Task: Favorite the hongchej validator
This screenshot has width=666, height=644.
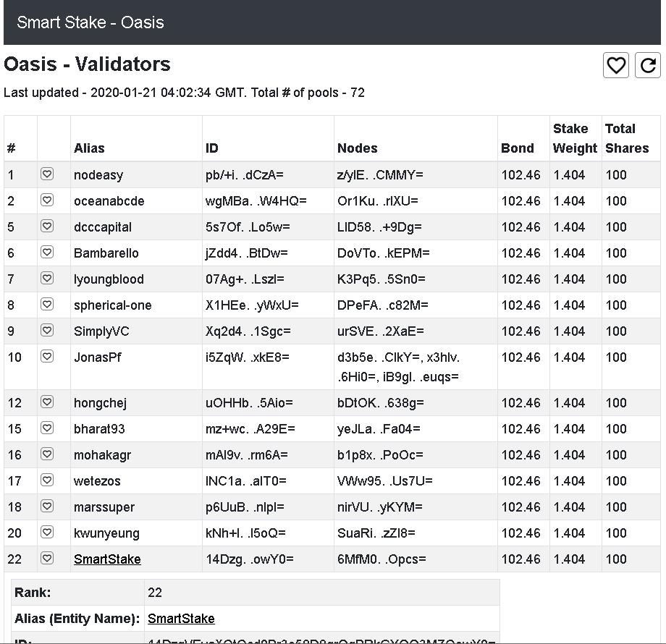Action: click(47, 402)
